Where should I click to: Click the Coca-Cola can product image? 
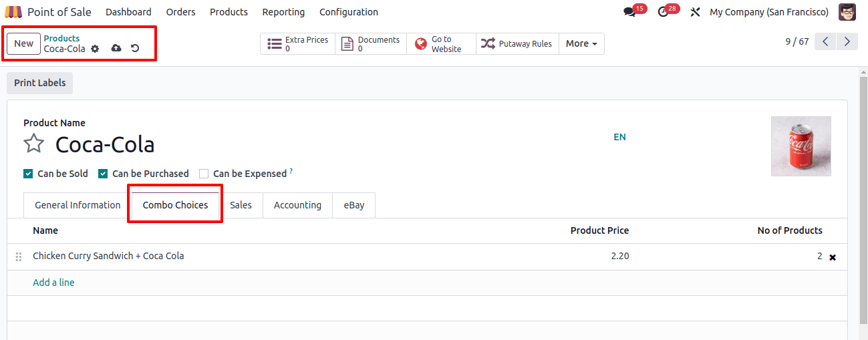click(x=801, y=146)
